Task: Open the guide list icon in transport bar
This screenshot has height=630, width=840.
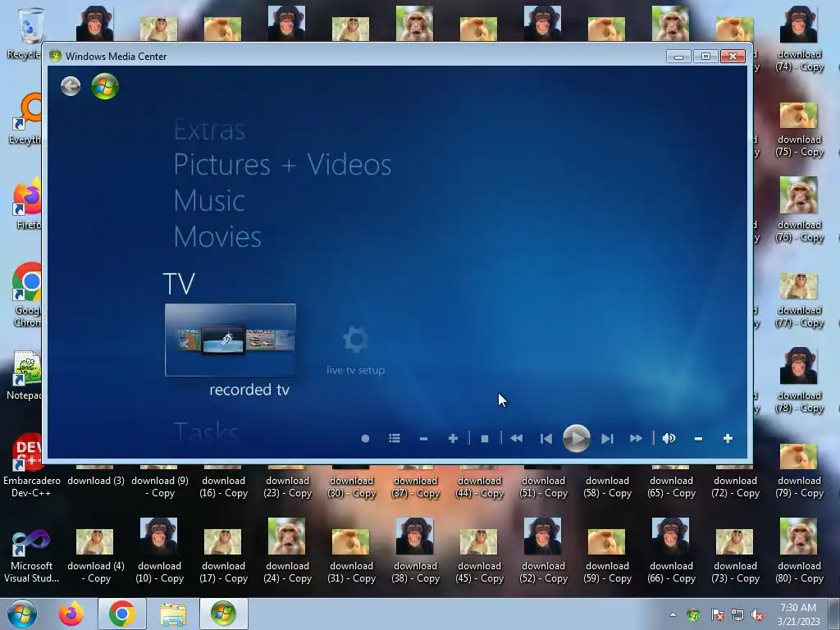Action: coord(395,439)
